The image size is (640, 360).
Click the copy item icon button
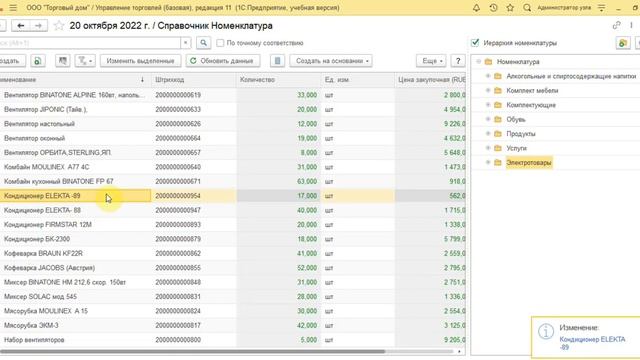tap(38, 61)
